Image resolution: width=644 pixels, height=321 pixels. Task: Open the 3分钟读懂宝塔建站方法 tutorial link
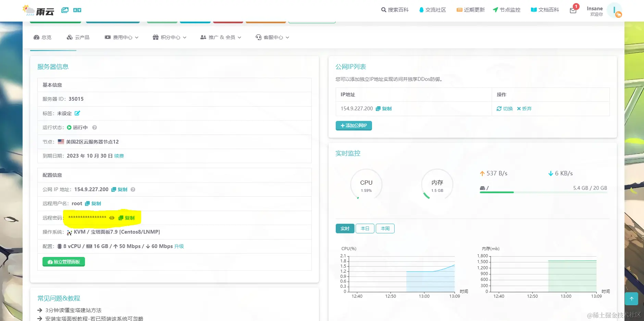click(73, 310)
